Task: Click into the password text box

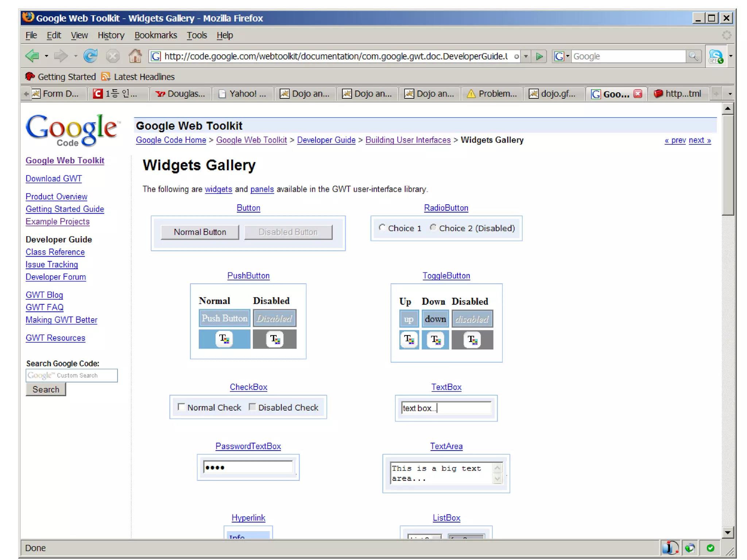Action: [x=248, y=467]
